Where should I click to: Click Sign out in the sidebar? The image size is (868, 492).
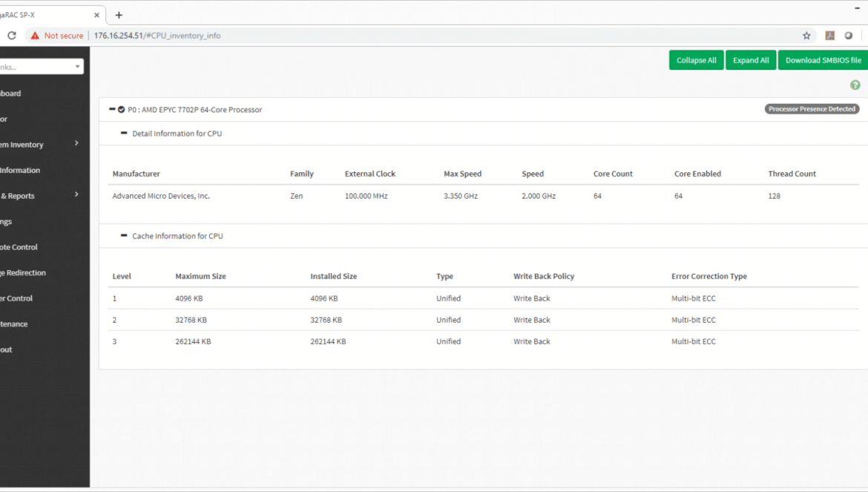coord(6,350)
